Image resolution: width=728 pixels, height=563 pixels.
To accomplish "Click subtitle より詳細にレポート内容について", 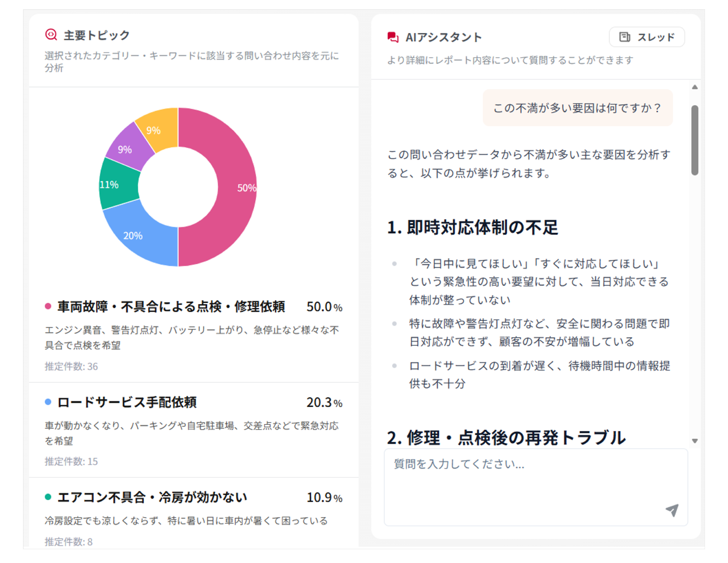I will tap(510, 60).
